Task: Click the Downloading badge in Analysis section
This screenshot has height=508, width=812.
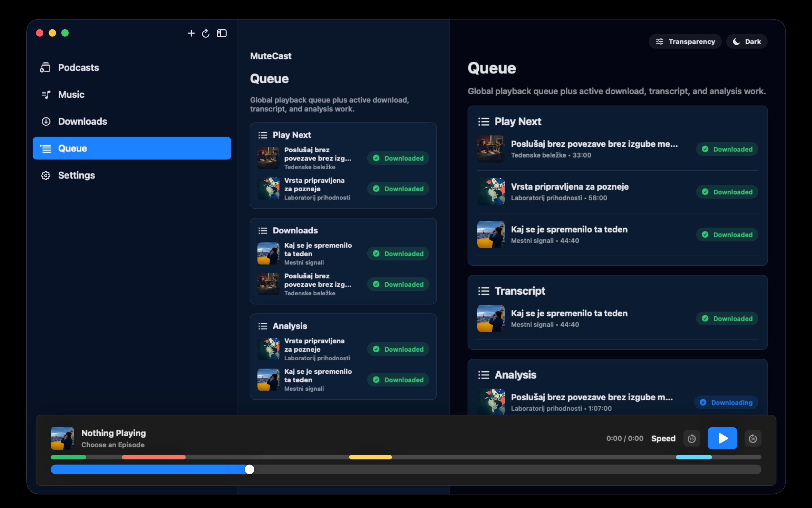Action: pyautogui.click(x=726, y=402)
